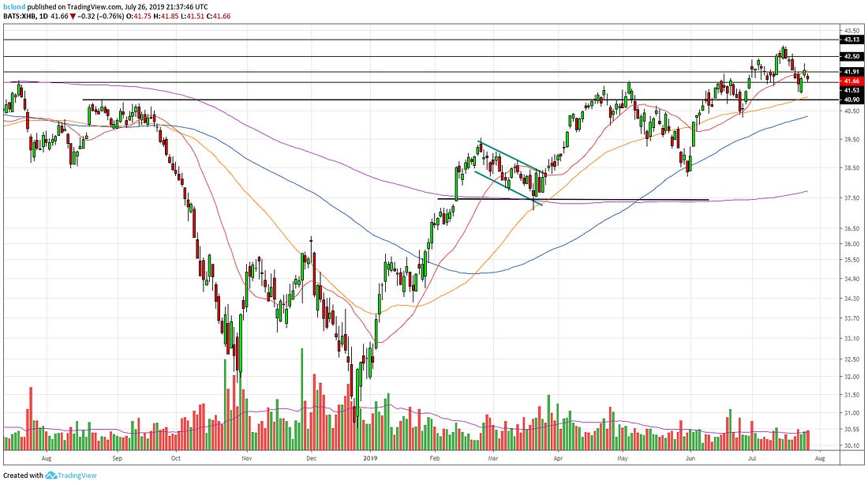The image size is (868, 485).
Task: Click the red down-arrow price change indicator
Action: pyautogui.click(x=73, y=14)
